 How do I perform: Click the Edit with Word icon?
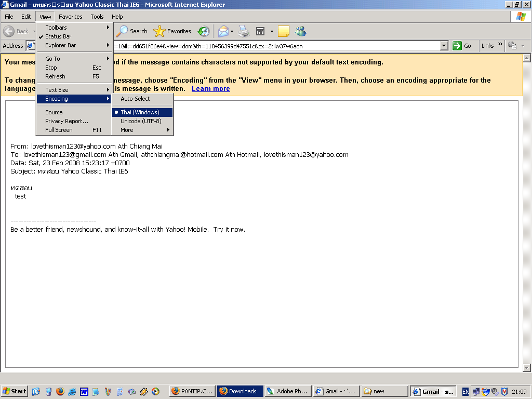[x=260, y=32]
